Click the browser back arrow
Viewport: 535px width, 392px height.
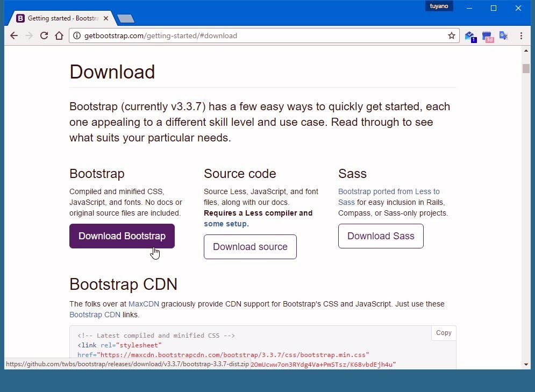pyautogui.click(x=14, y=35)
